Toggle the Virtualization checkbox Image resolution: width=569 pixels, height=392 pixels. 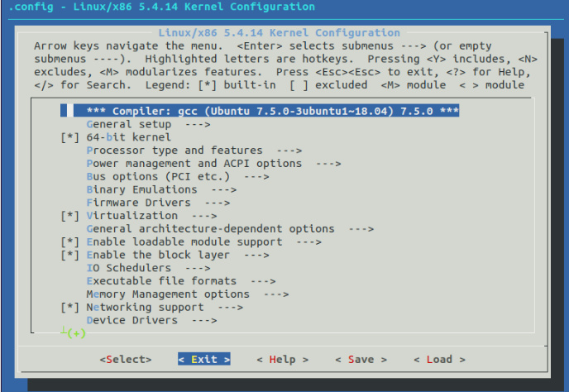(69, 216)
